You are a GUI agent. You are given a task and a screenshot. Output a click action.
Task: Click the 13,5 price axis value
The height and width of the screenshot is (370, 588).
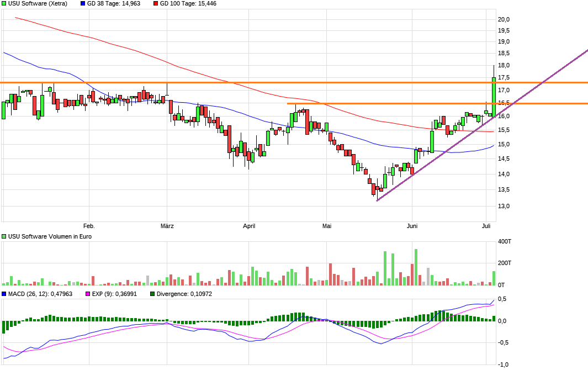point(504,189)
